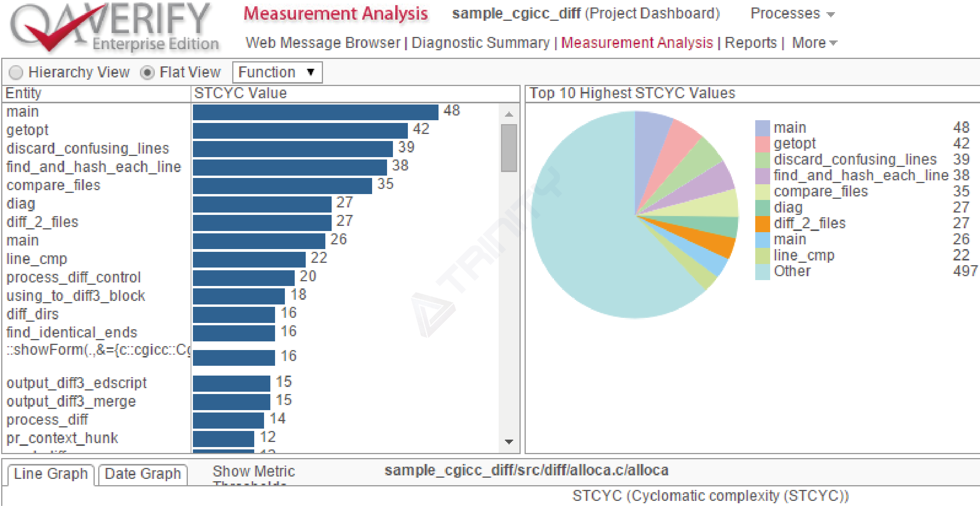
Task: Switch to the Line Graph tab
Action: coord(51,474)
